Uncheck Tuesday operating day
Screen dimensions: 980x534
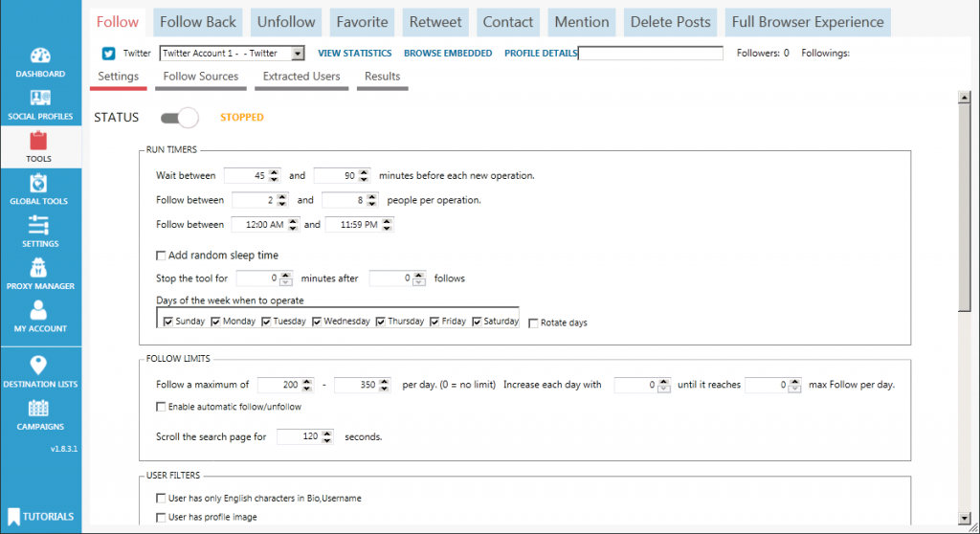click(266, 322)
